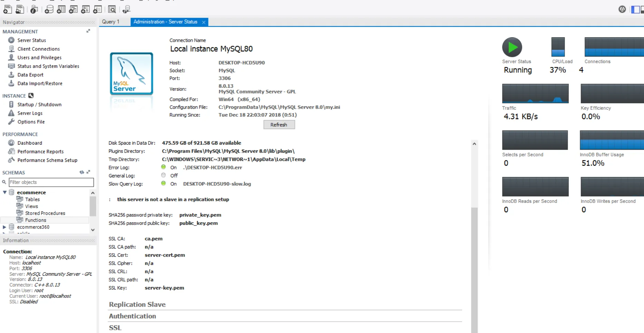
Task: Toggle the Slow Query Log indicator
Action: point(163,184)
